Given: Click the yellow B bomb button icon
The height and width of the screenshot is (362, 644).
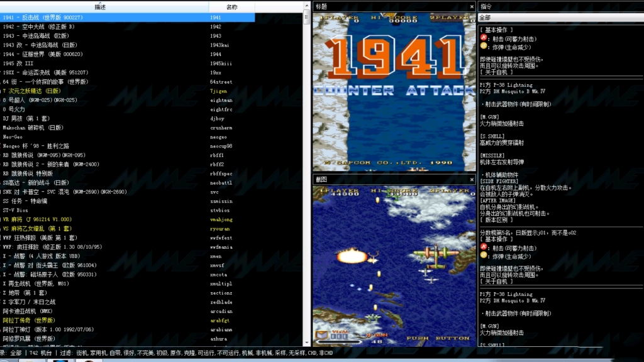Looking at the screenshot, I should (x=483, y=46).
